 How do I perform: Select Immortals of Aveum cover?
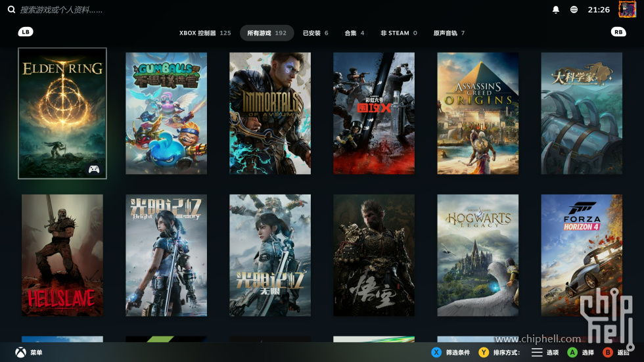(x=270, y=113)
